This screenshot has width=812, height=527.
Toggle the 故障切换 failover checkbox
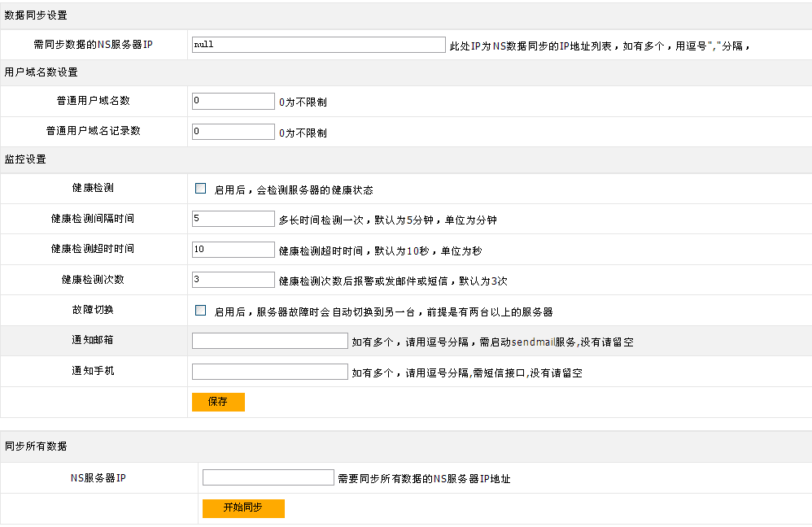(x=200, y=311)
